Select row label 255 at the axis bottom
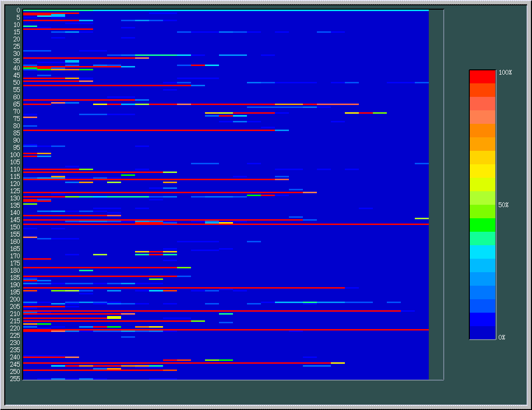The width and height of the screenshot is (532, 410). click(15, 379)
